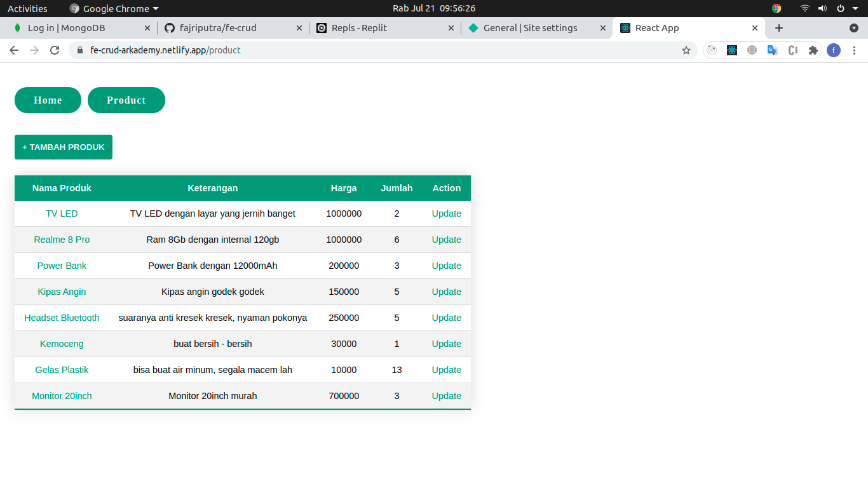Open the React Developer Tools extension
This screenshot has height=488, width=868.
[x=732, y=50]
